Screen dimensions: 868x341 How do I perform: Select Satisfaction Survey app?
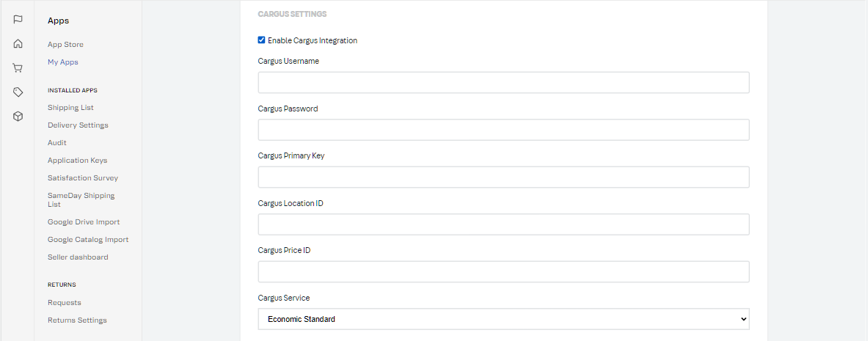83,178
